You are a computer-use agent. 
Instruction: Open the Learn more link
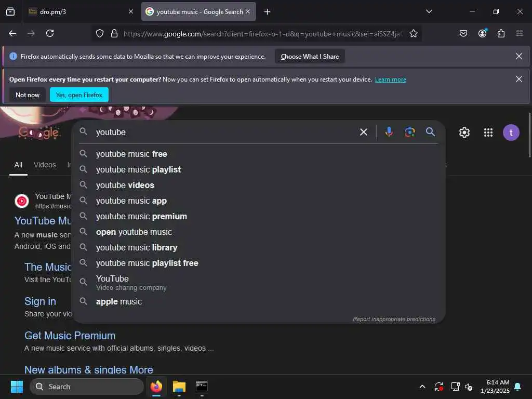pos(391,79)
